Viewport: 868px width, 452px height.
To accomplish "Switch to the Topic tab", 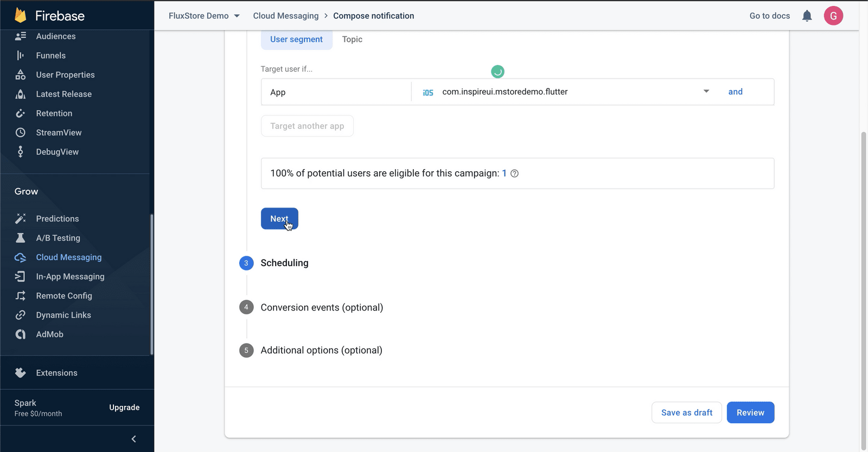I will pyautogui.click(x=352, y=39).
